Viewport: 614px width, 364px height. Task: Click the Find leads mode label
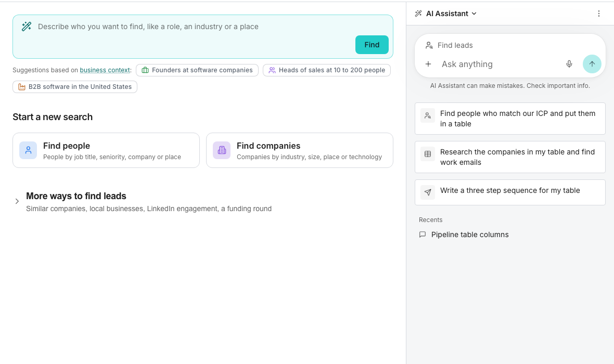click(x=455, y=45)
